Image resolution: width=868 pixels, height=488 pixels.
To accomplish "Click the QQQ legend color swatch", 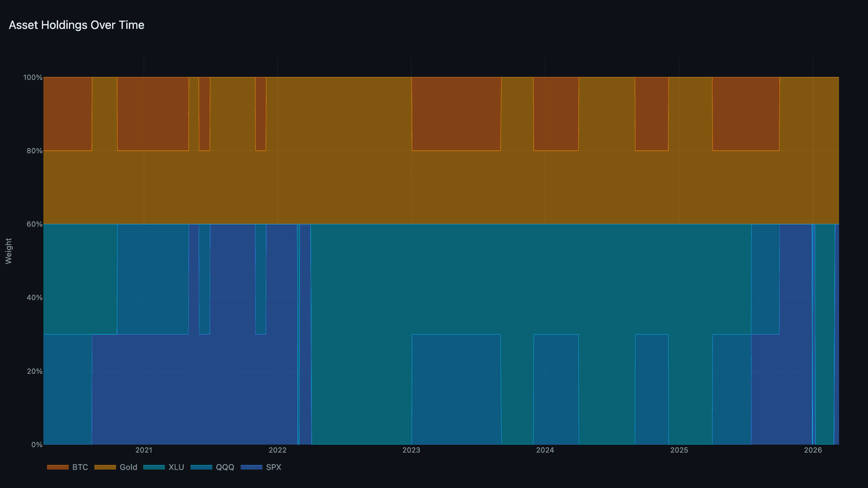I will (x=201, y=467).
